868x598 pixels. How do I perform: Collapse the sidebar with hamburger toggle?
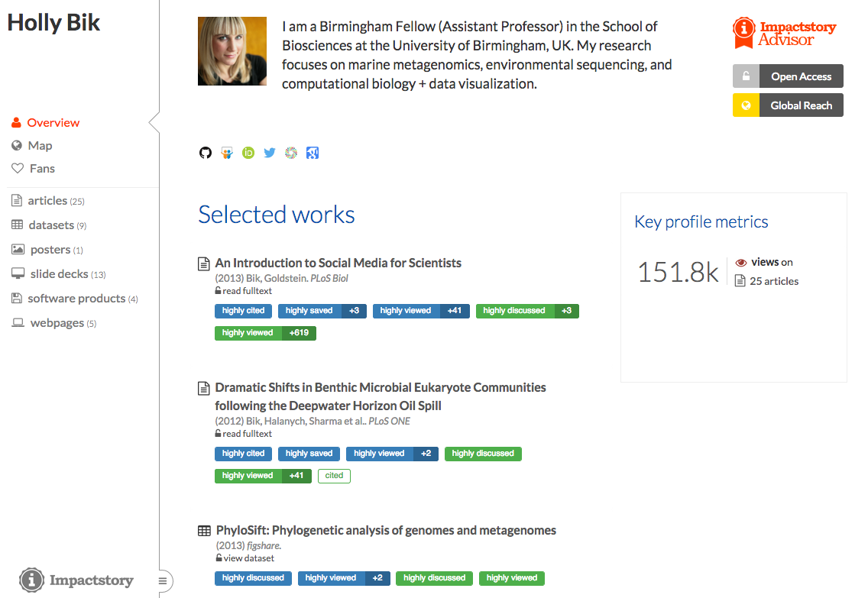coord(162,581)
